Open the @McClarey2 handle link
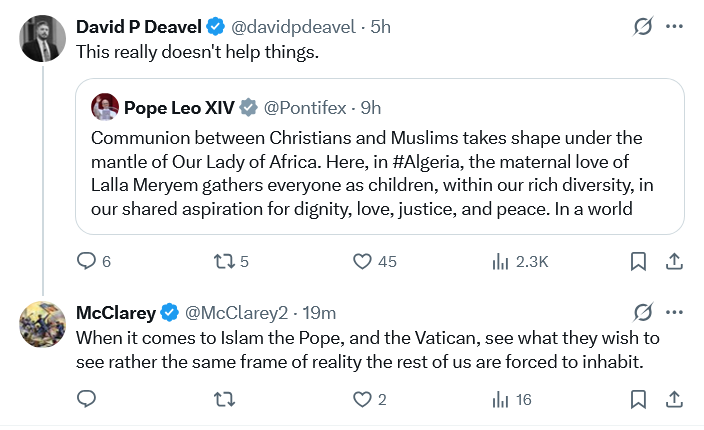 pos(236,313)
